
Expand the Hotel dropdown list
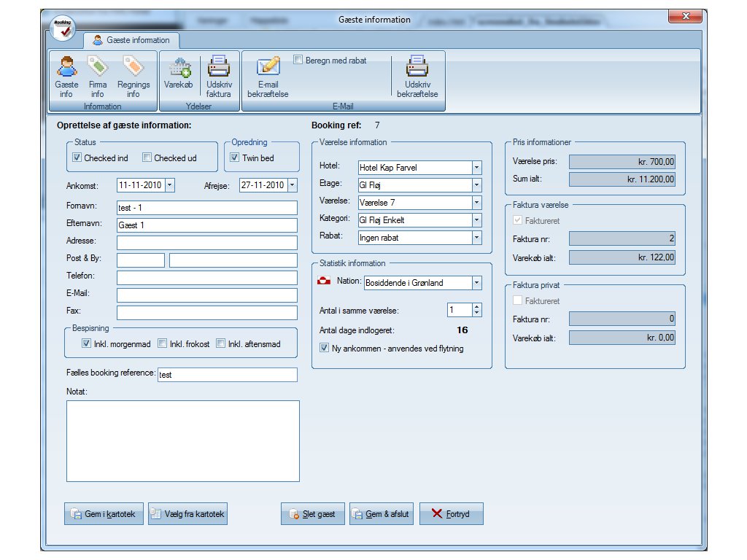pos(476,168)
